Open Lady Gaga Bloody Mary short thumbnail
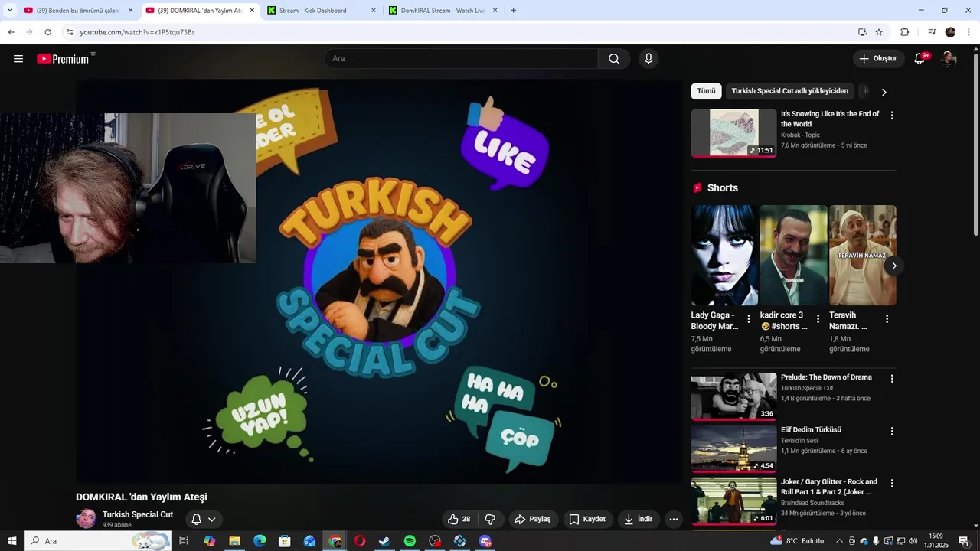This screenshot has height=551, width=980. 724,255
